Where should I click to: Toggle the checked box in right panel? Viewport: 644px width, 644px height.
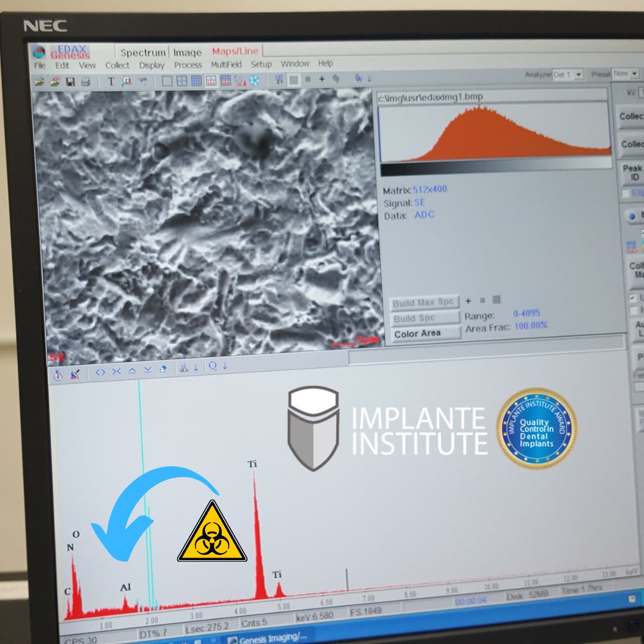click(x=633, y=298)
